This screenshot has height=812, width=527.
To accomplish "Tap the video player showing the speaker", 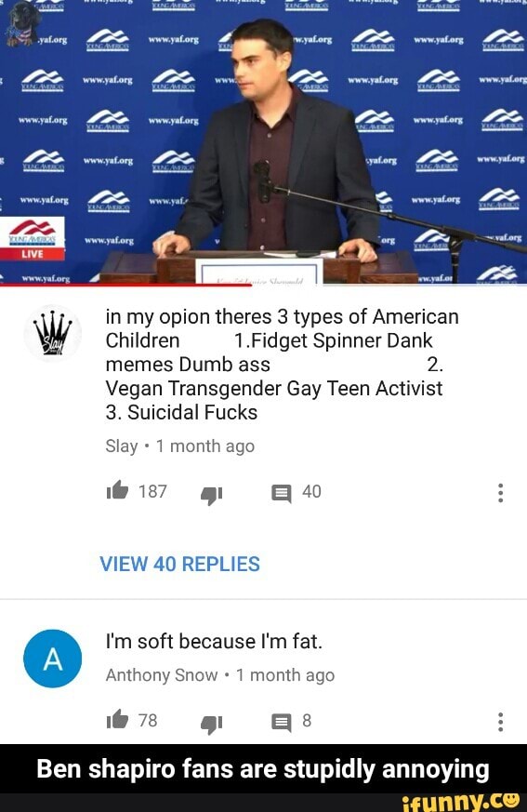I will [x=264, y=142].
